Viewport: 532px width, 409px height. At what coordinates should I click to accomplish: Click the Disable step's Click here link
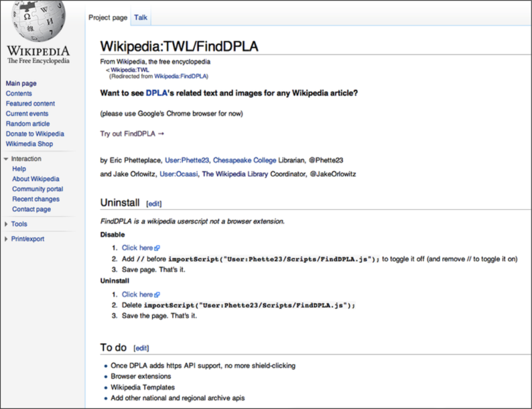coord(137,248)
